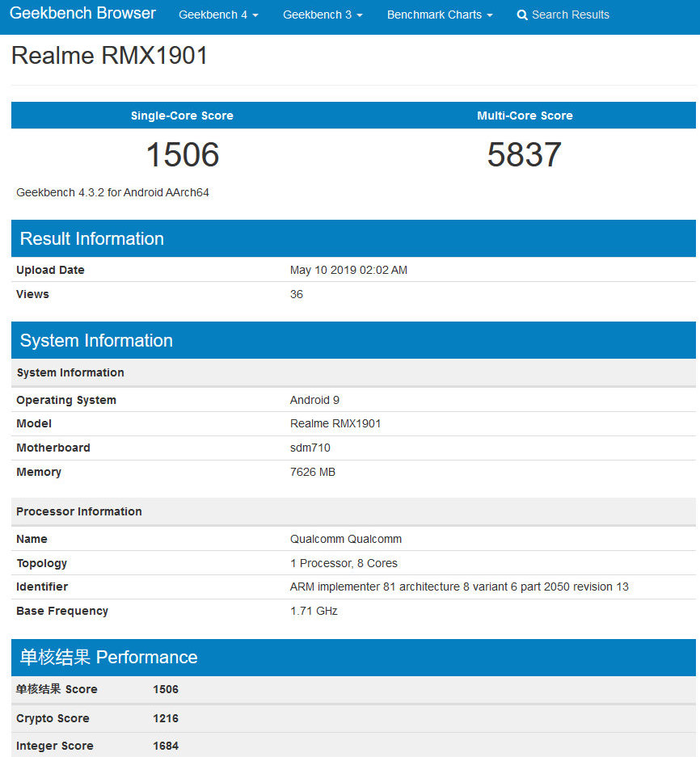Viewport: 700px width, 757px height.
Task: Expand the Benchmark Charts menu
Action: (x=440, y=15)
